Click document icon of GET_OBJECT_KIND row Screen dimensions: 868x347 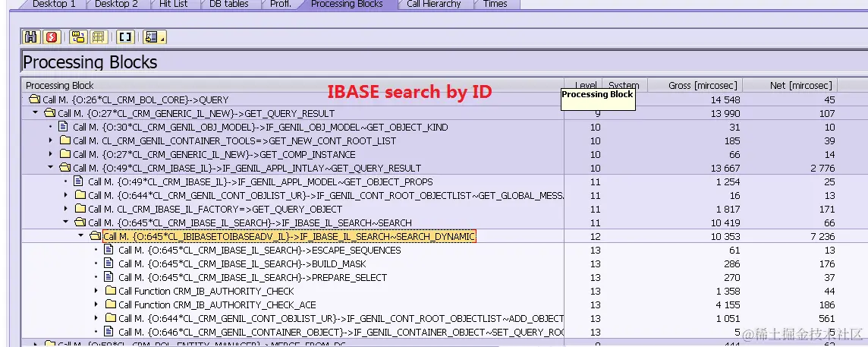[x=63, y=127]
